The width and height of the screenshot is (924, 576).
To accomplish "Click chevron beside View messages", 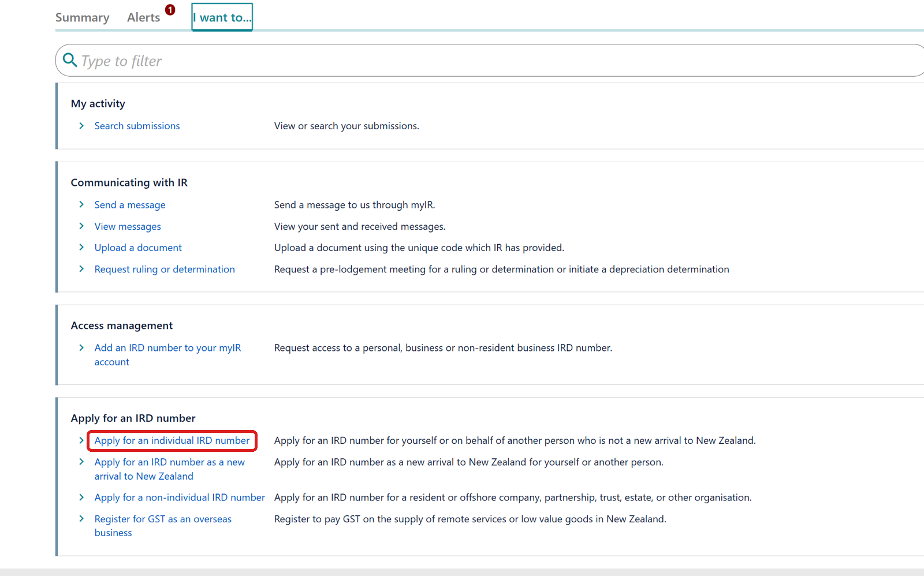I will tap(81, 226).
